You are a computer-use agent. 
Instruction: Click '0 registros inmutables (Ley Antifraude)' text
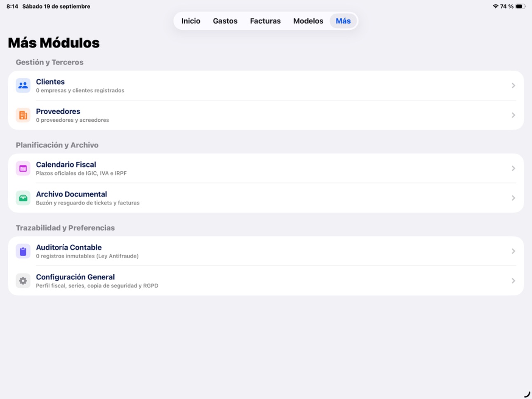pyautogui.click(x=87, y=256)
